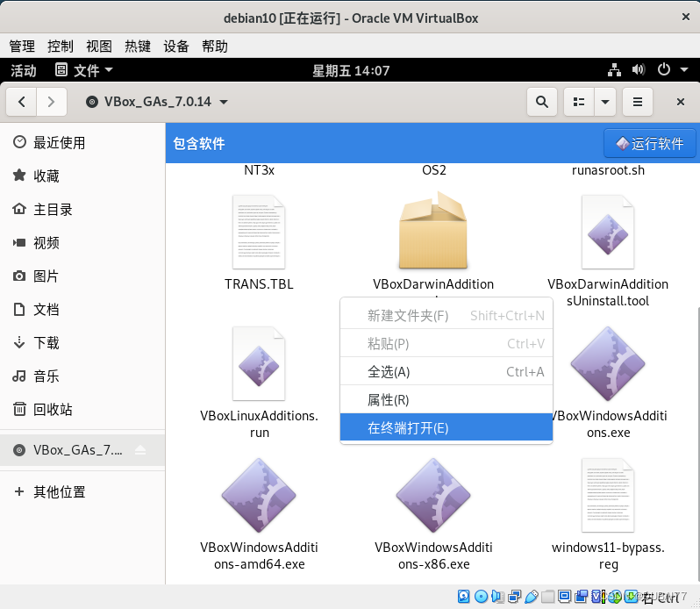Click the audio status indicator icon
The height and width of the screenshot is (609, 700).
[497, 596]
